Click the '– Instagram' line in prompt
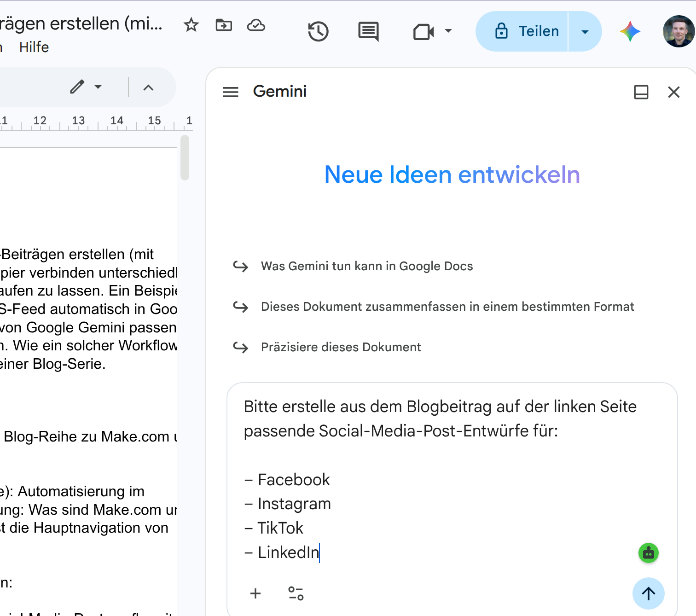This screenshot has height=616, width=696. 287,504
